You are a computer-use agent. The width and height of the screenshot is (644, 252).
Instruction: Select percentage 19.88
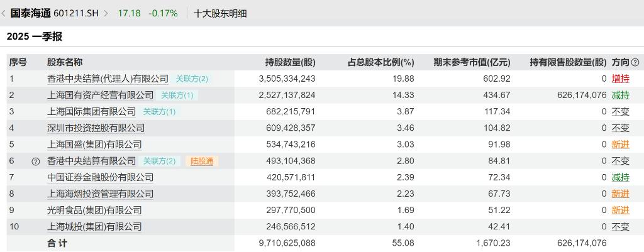[x=404, y=79]
